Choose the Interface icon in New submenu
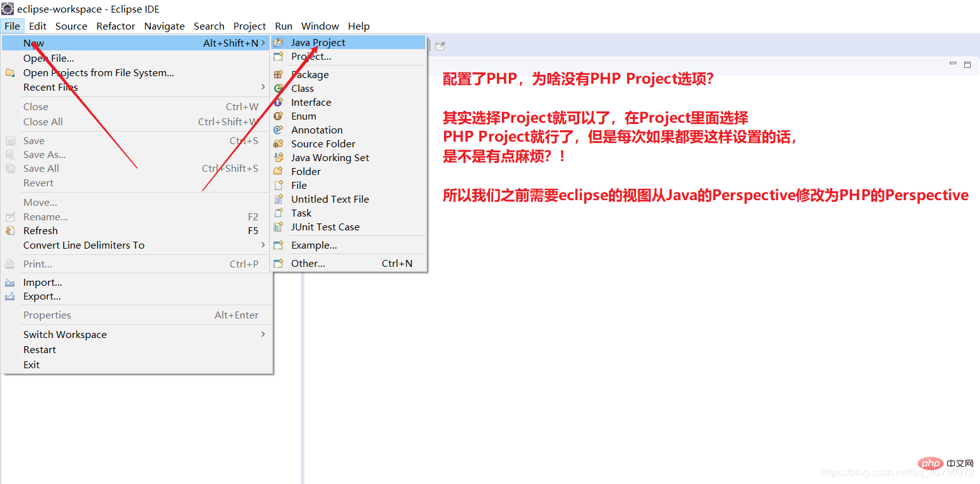This screenshot has width=980, height=484. pos(278,102)
